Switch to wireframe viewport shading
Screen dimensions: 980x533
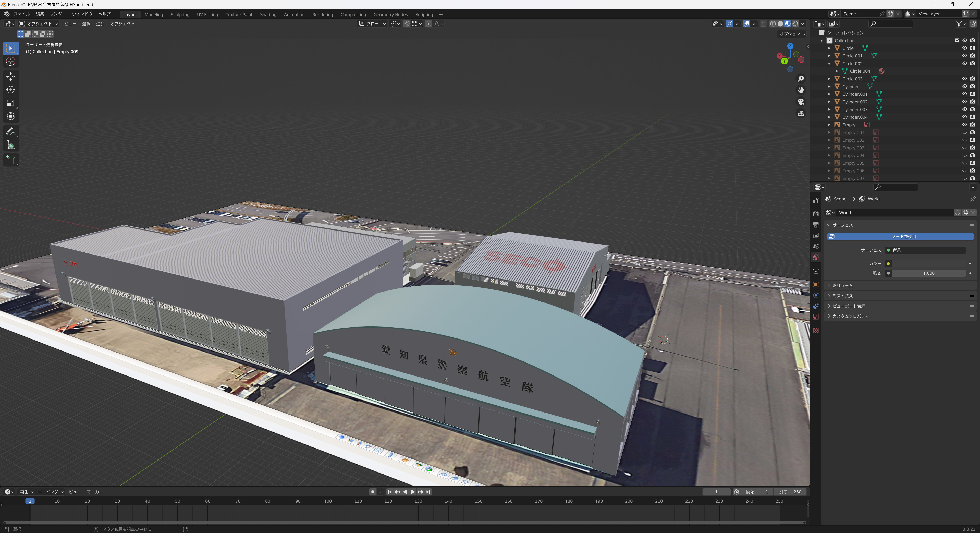pos(773,23)
